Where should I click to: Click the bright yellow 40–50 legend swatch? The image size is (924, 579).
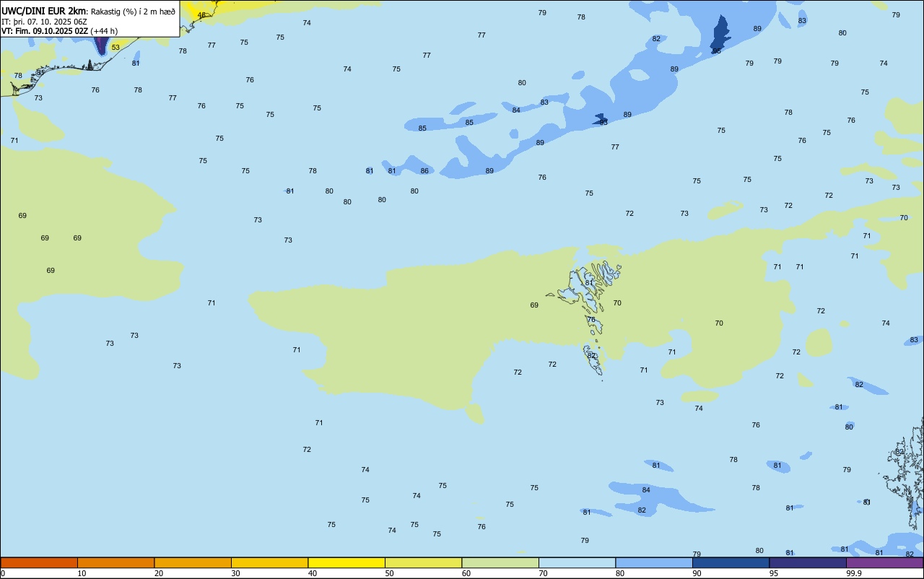(x=346, y=562)
